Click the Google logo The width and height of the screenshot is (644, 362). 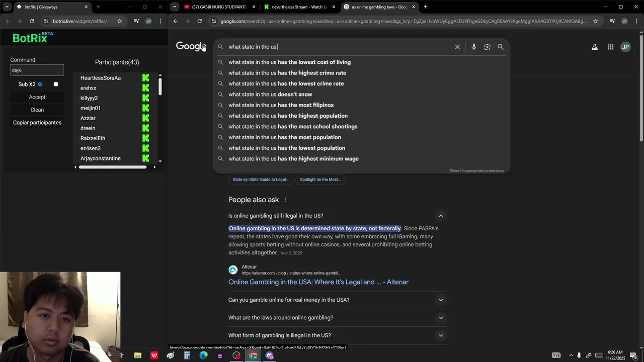[191, 46]
